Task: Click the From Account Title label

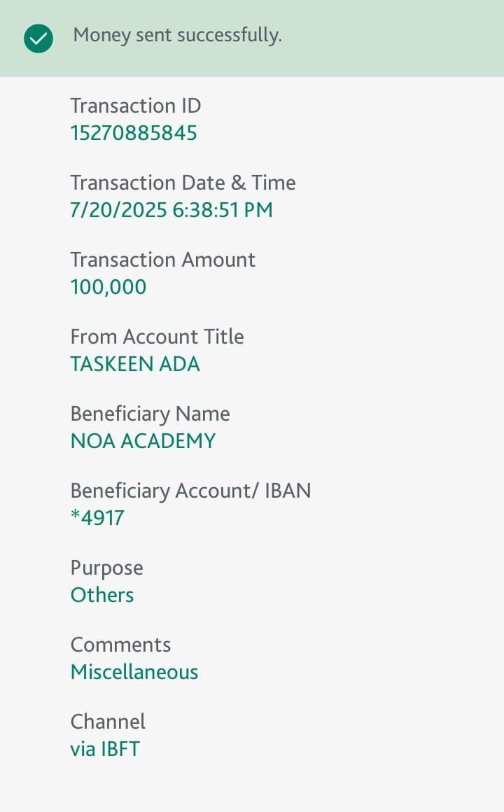Action: pyautogui.click(x=157, y=337)
